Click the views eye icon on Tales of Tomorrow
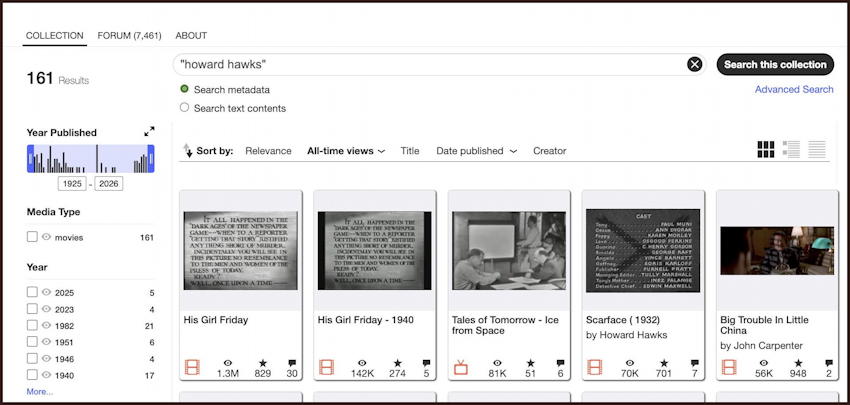The height and width of the screenshot is (405, 850). [x=498, y=363]
